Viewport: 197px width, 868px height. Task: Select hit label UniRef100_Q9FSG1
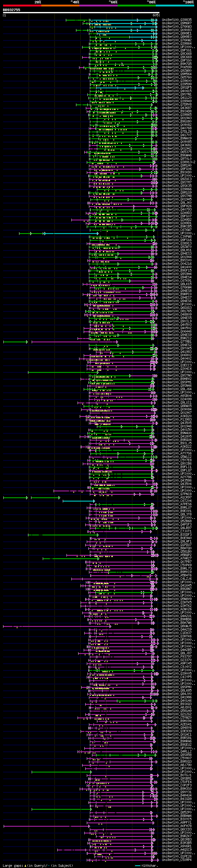[x=177, y=50]
